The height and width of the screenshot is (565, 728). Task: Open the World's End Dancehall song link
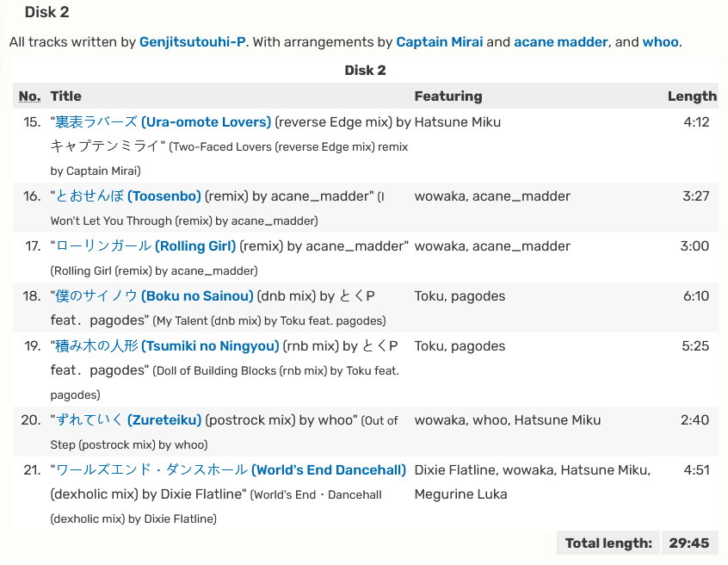(231, 469)
